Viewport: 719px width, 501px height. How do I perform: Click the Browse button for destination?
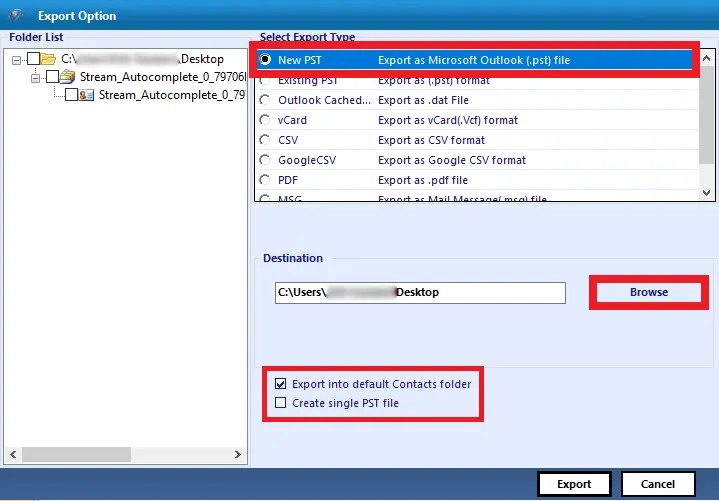[648, 292]
